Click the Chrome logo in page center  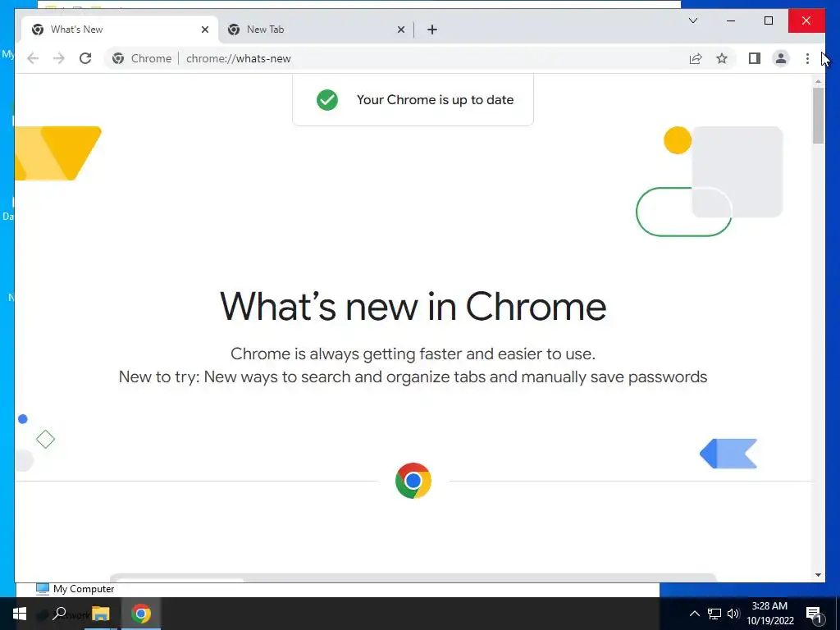click(x=413, y=481)
